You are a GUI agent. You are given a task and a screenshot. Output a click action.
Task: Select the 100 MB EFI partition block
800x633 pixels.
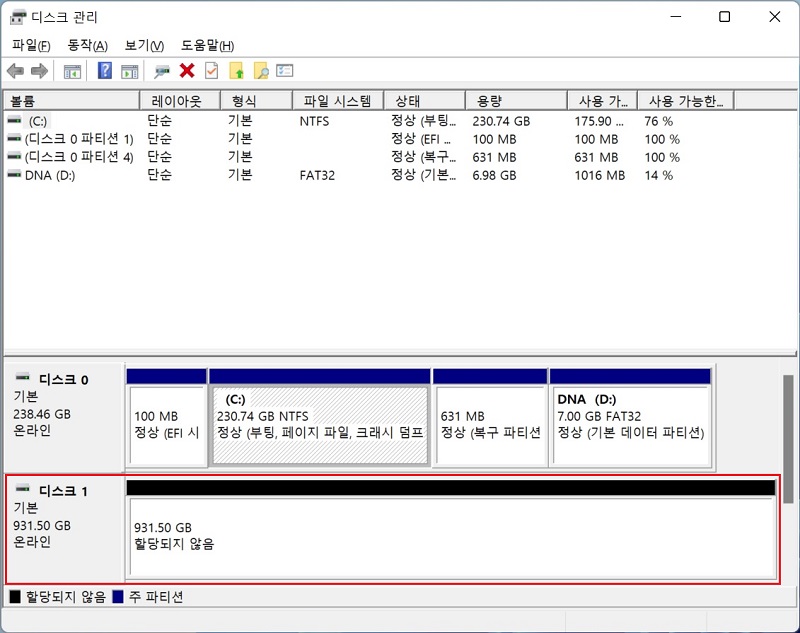coord(166,415)
